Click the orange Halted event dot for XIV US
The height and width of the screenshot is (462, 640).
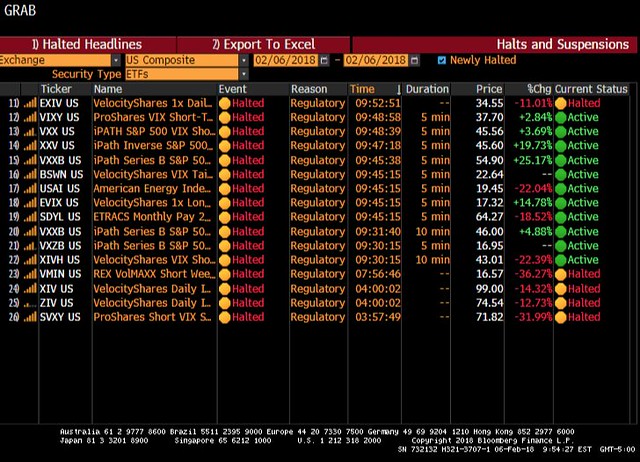pyautogui.click(x=224, y=289)
